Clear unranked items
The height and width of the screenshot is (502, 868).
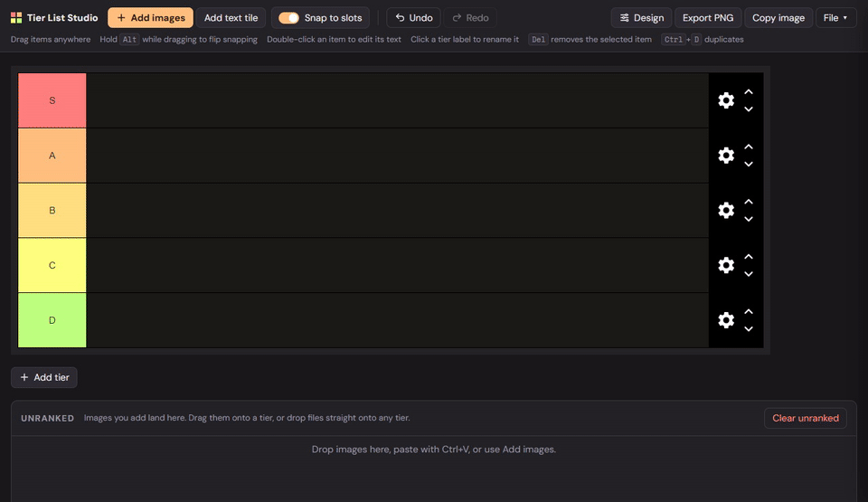tap(806, 418)
